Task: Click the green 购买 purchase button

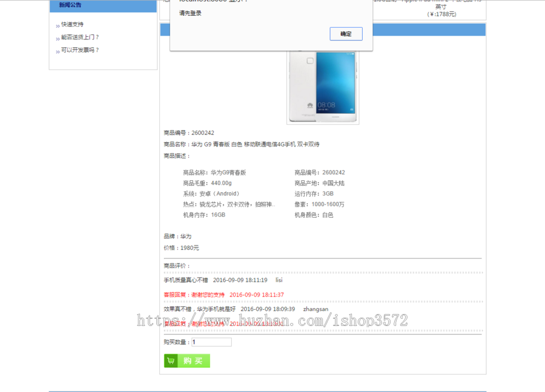Action: tap(187, 361)
